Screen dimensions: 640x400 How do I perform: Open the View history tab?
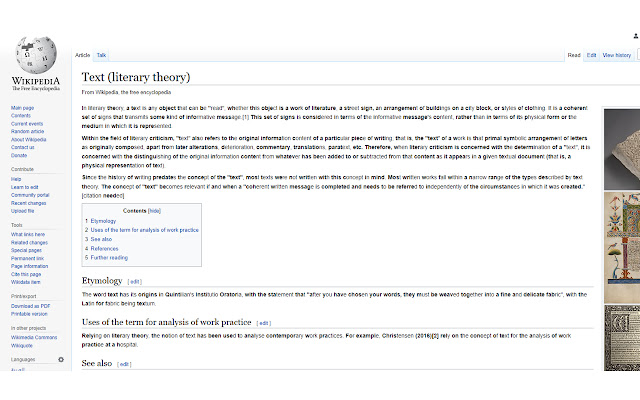[x=617, y=55]
